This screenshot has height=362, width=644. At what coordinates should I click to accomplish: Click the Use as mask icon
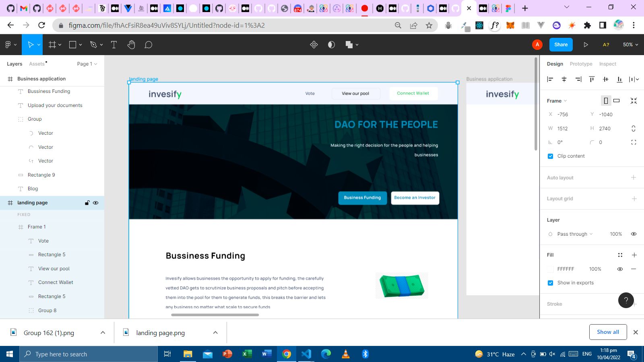tap(331, 45)
